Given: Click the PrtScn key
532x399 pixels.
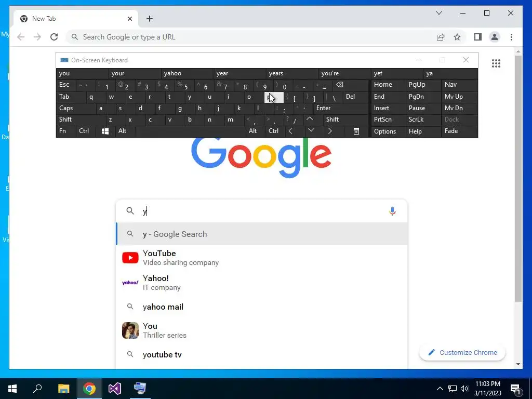Looking at the screenshot, I should pos(388,119).
